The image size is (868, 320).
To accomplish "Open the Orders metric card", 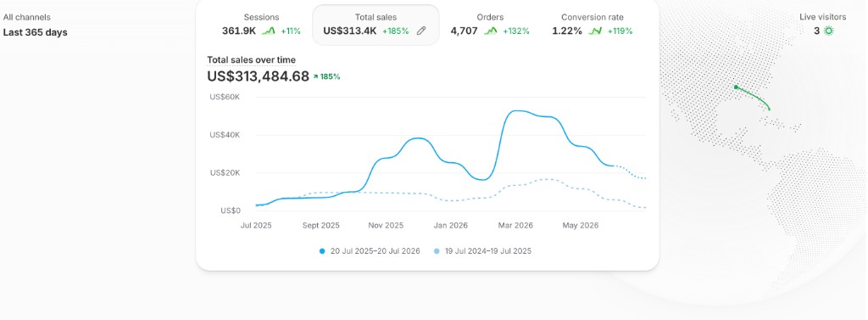I will point(490,25).
